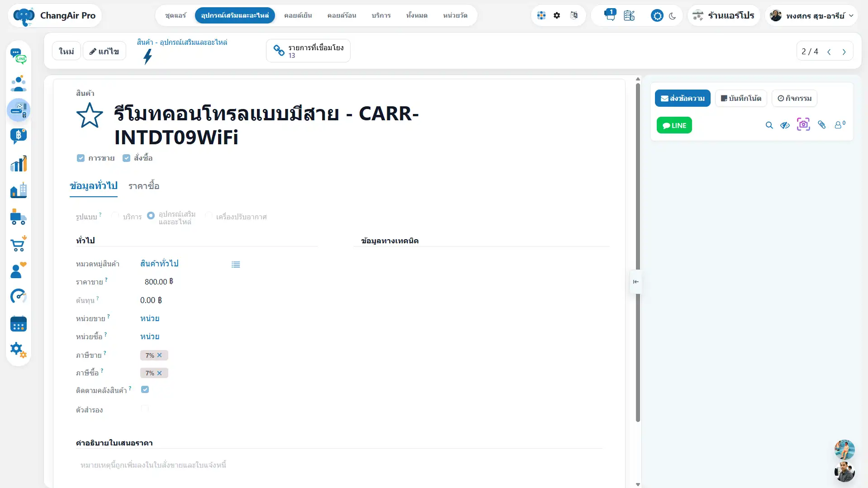This screenshot has width=868, height=488.
Task: Open calendar icon in sidebar
Action: (19, 324)
